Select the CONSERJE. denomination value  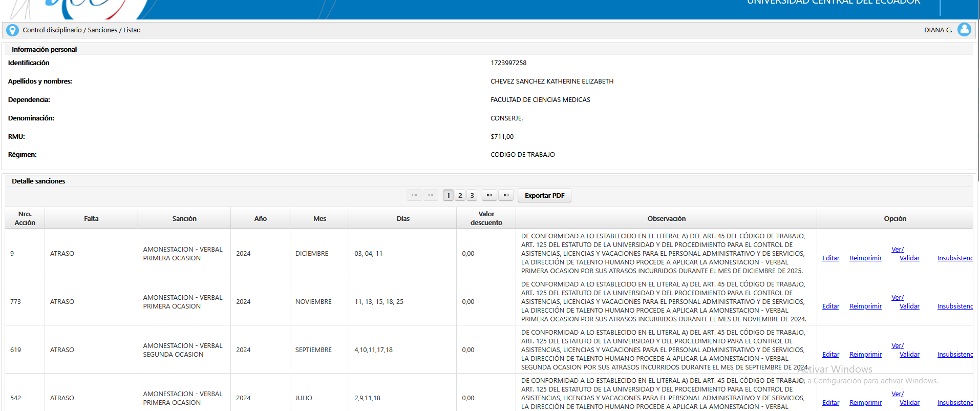point(507,118)
